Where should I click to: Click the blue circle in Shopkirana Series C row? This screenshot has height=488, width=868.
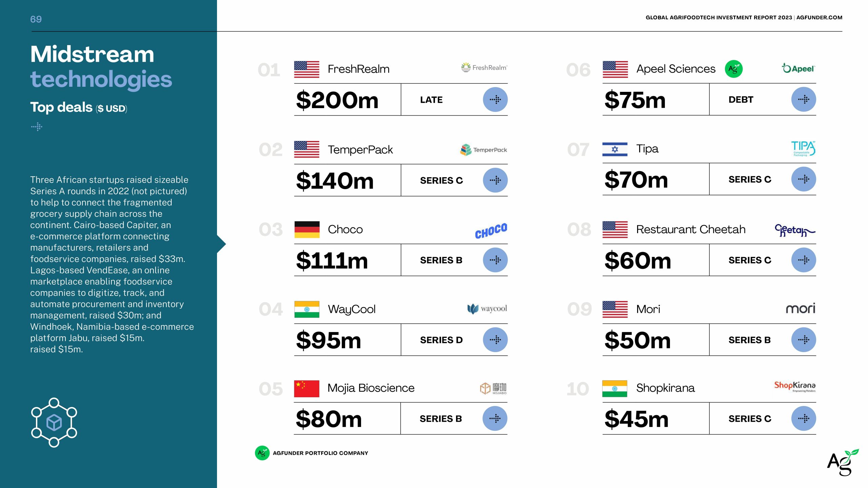pos(803,419)
